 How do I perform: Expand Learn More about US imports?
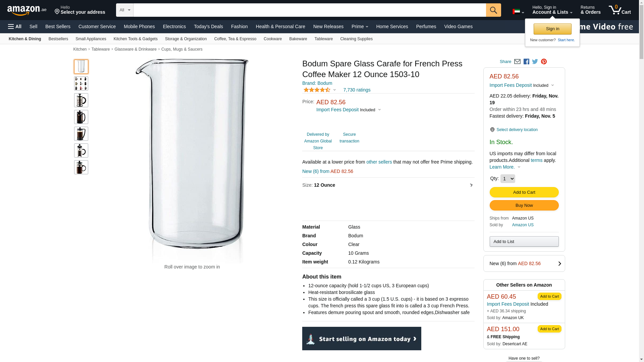[505, 167]
